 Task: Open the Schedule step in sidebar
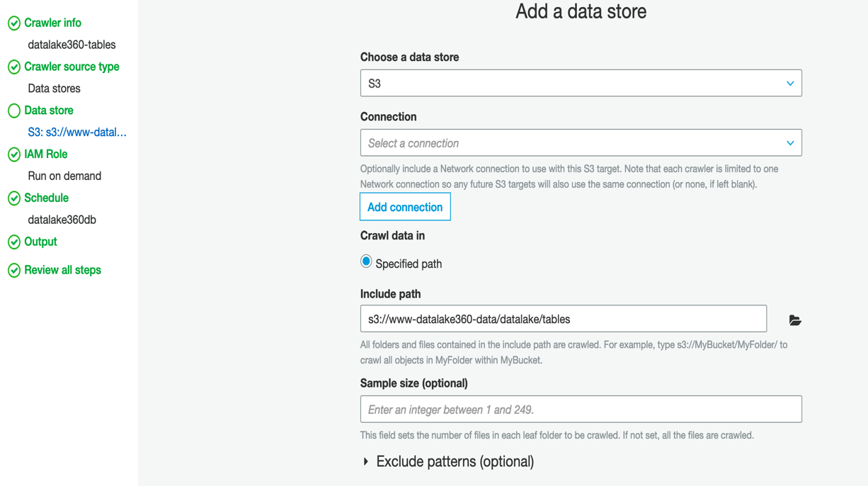[x=46, y=198]
